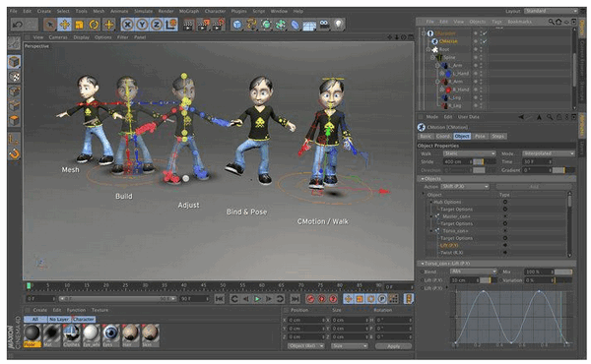Add a Cube primitive object
The width and height of the screenshot is (591, 364).
(237, 25)
